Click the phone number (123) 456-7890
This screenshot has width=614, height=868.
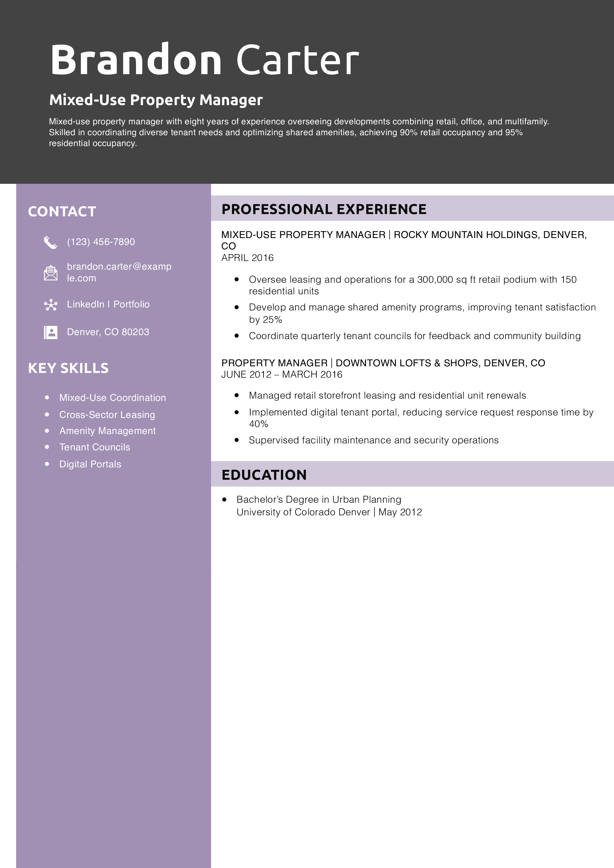[101, 242]
